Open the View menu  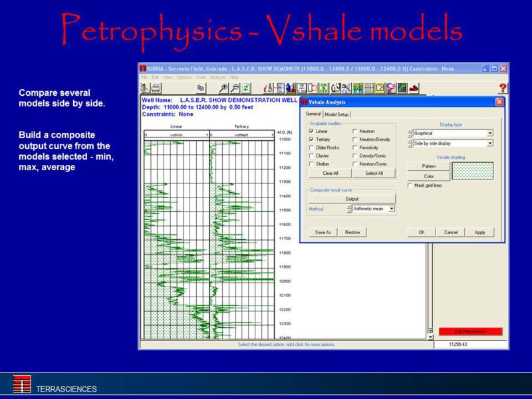[x=168, y=77]
